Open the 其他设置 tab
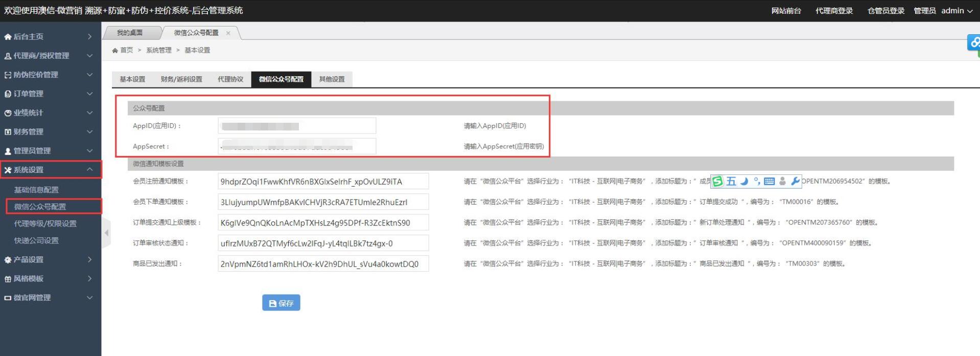 click(332, 79)
